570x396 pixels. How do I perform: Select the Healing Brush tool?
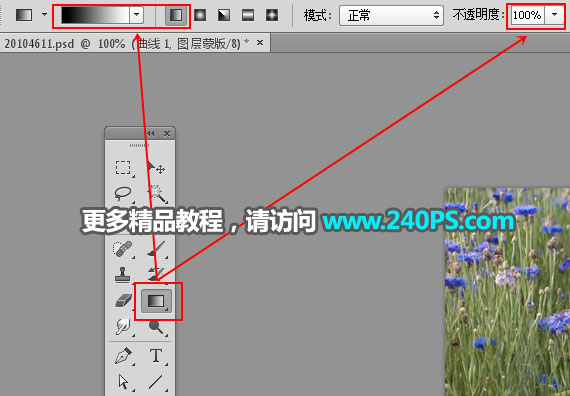pyautogui.click(x=123, y=250)
